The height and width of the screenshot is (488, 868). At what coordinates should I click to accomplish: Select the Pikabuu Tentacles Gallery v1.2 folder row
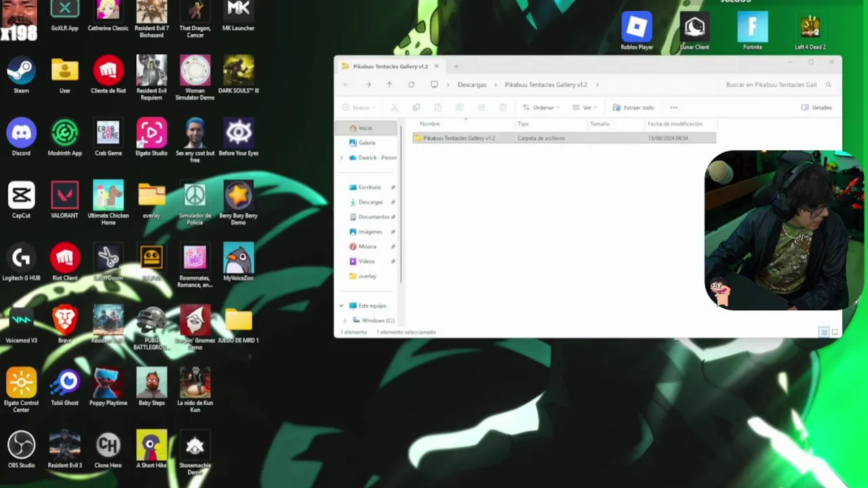click(x=564, y=138)
